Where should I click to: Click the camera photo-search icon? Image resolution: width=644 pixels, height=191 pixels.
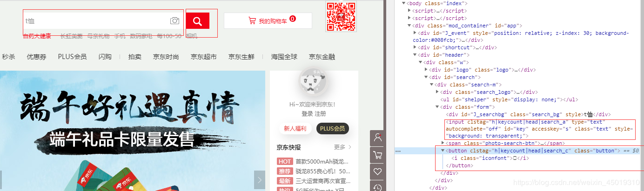(x=174, y=21)
